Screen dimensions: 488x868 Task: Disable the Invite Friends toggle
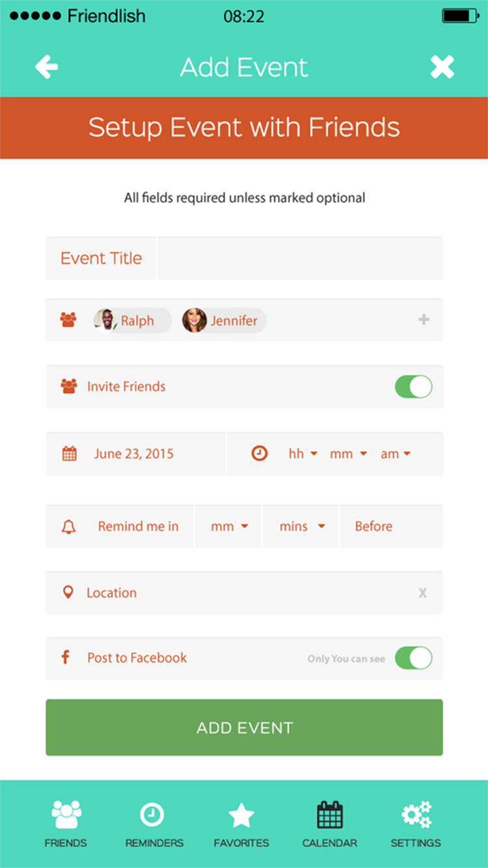click(413, 387)
